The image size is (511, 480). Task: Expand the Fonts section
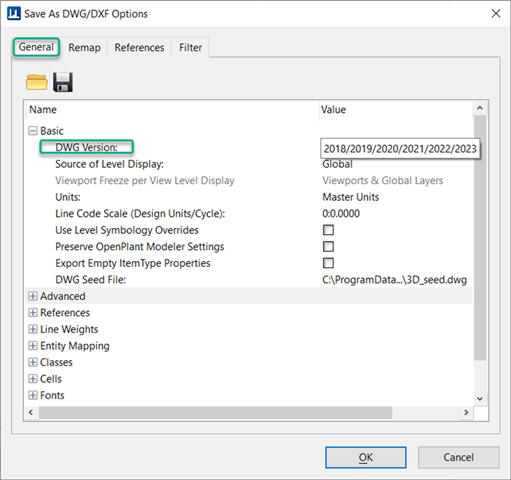tap(33, 395)
